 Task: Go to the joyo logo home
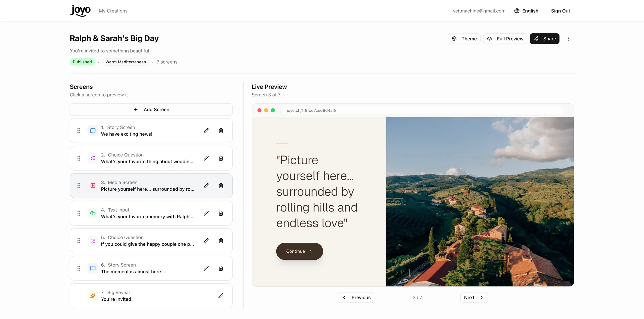coord(80,11)
